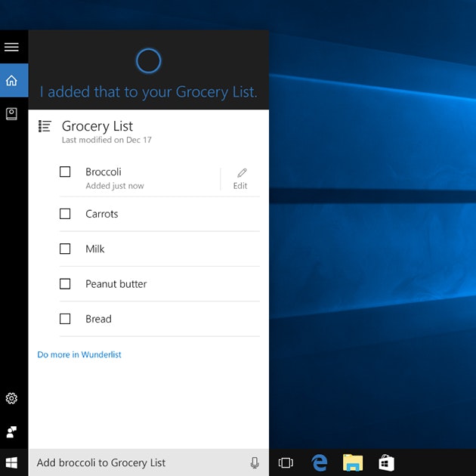Edit the Broccoli item
The height and width of the screenshot is (476, 476).
[241, 178]
